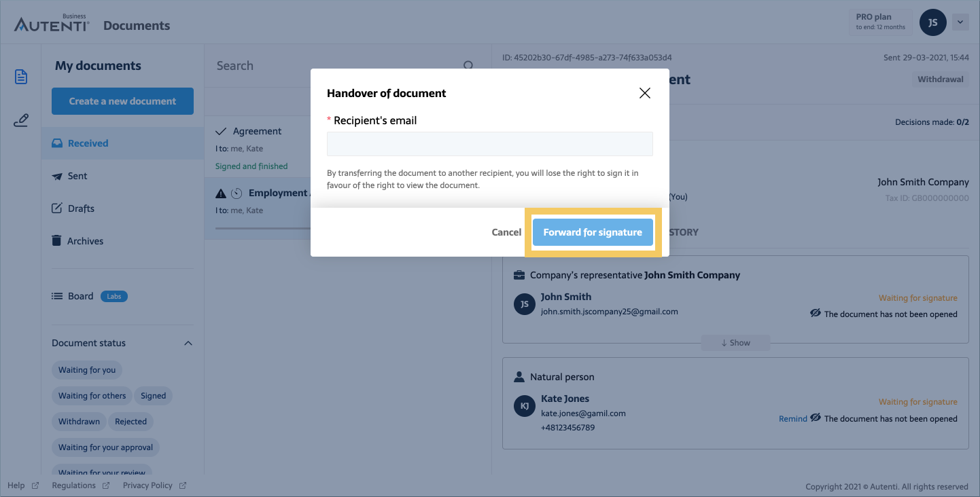This screenshot has width=980, height=497.
Task: Click the +48123456789 phone number
Action: pyautogui.click(x=567, y=428)
